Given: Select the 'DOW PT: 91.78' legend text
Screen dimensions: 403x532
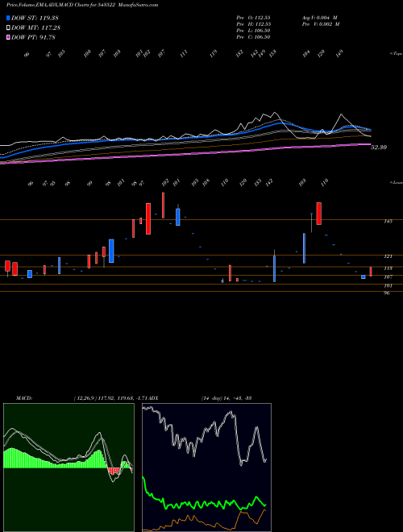Looking at the screenshot, I should coord(33,37).
